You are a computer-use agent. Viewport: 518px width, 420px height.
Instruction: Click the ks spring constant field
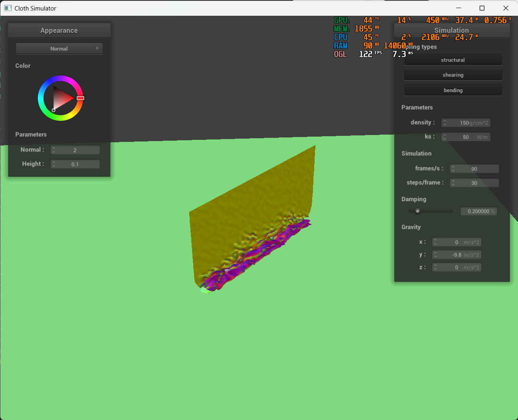coord(466,137)
